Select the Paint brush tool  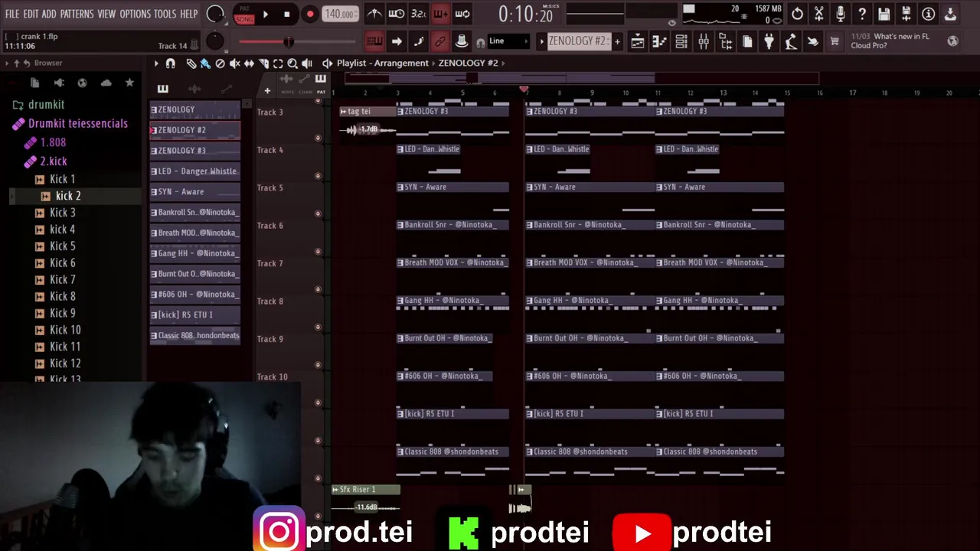205,64
